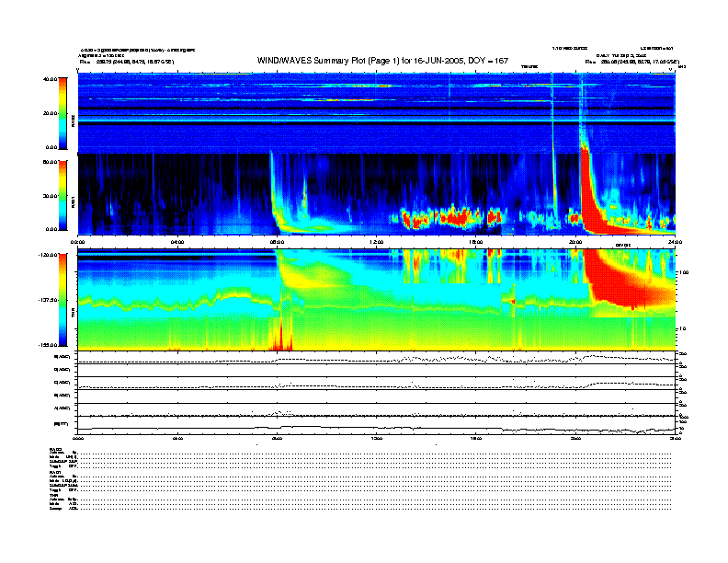The width and height of the screenshot is (728, 563).
Task: Click the 12:00 label below the RAD1 panel
Action: pos(377,242)
